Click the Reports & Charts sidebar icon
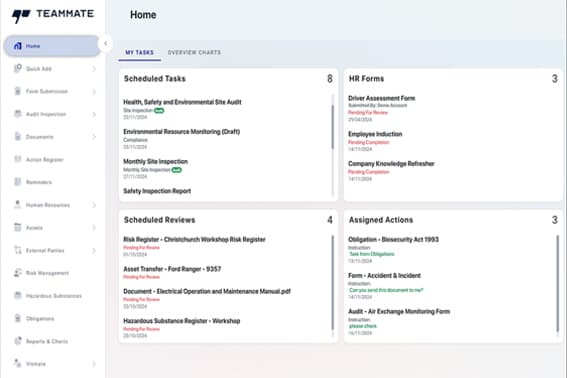 17,341
